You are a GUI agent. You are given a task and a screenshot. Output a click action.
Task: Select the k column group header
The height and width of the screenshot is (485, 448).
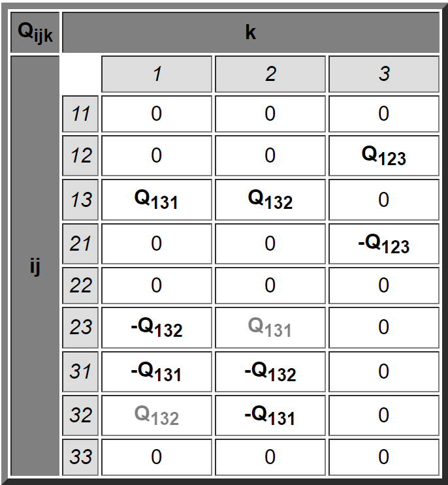[251, 33]
